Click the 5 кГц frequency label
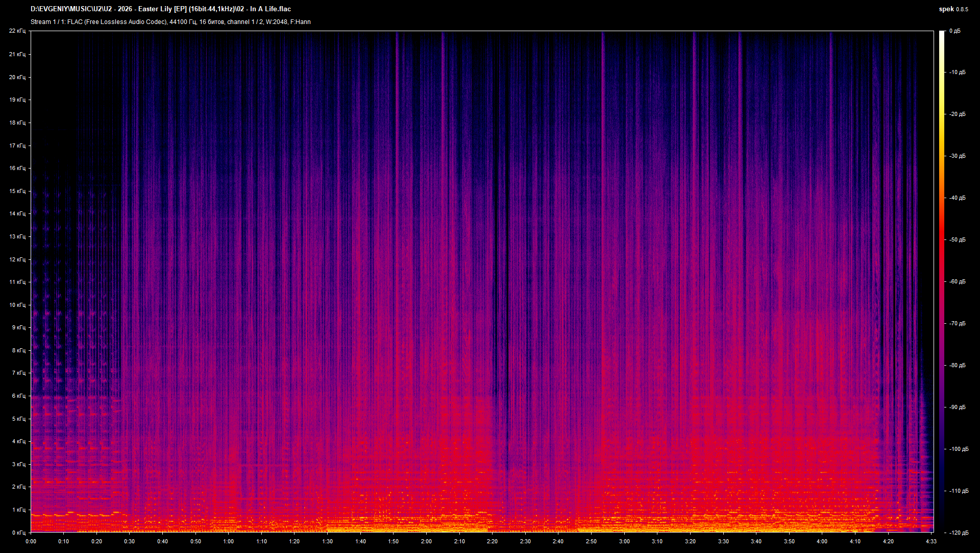This screenshot has width=980, height=553. (x=19, y=419)
